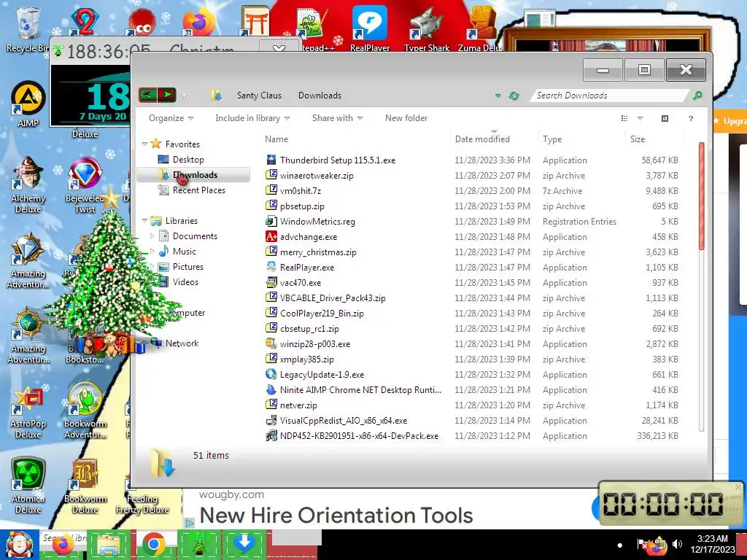Image resolution: width=747 pixels, height=560 pixels.
Task: Select the RealPlayer.exe file icon
Action: [x=271, y=267]
